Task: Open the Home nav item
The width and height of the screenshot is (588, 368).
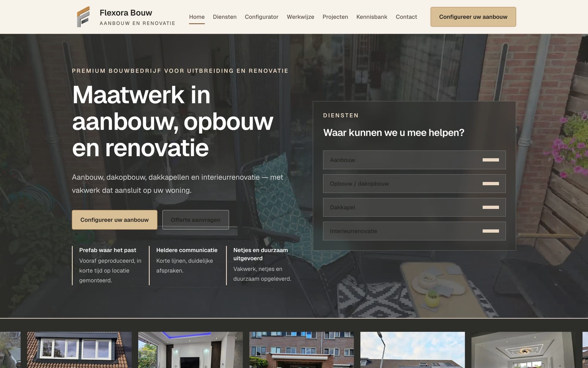Action: (x=197, y=17)
